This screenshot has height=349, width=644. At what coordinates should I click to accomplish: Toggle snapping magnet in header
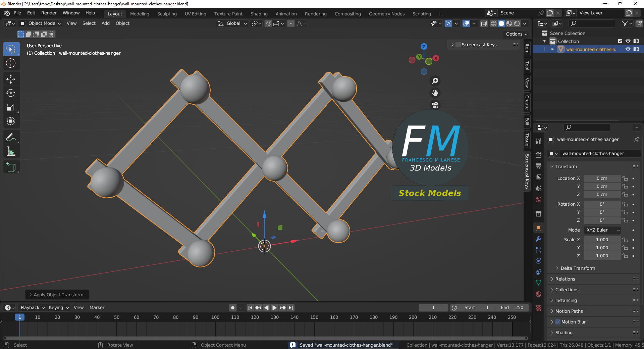coord(268,23)
